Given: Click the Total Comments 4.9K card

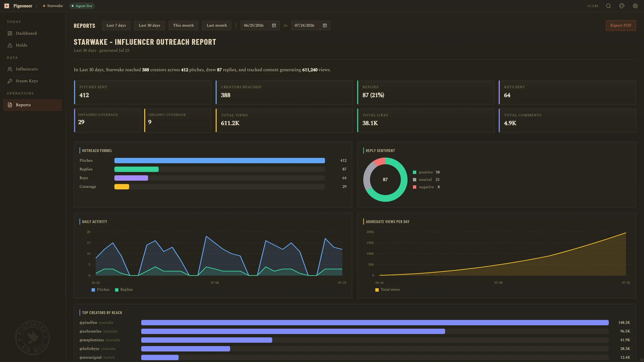Looking at the screenshot, I should [567, 120].
